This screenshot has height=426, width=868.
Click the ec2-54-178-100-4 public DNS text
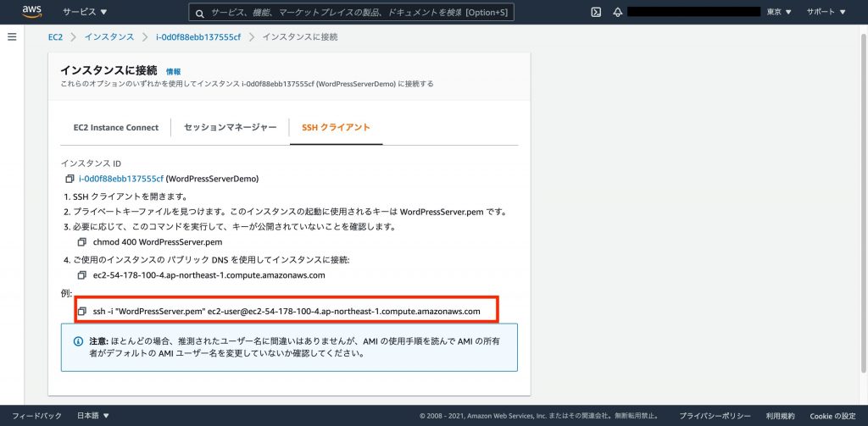(209, 275)
